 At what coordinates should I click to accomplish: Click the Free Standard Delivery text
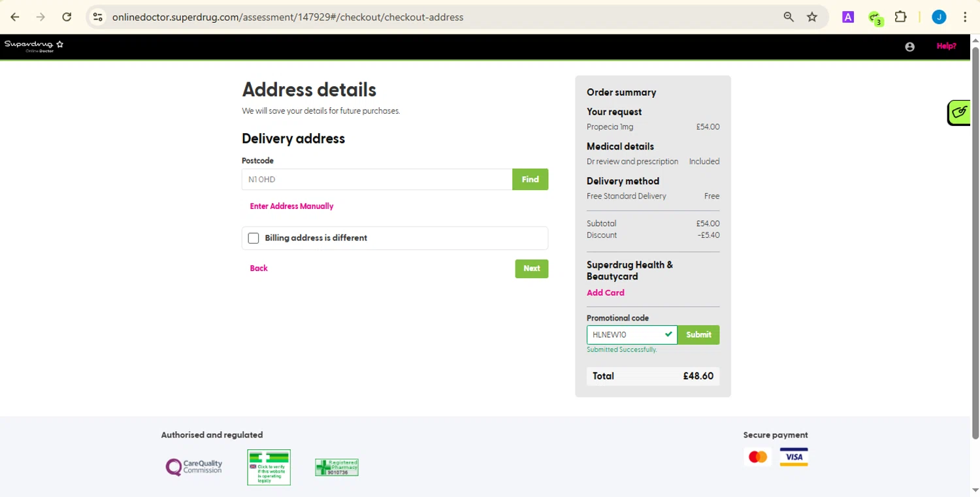tap(627, 196)
